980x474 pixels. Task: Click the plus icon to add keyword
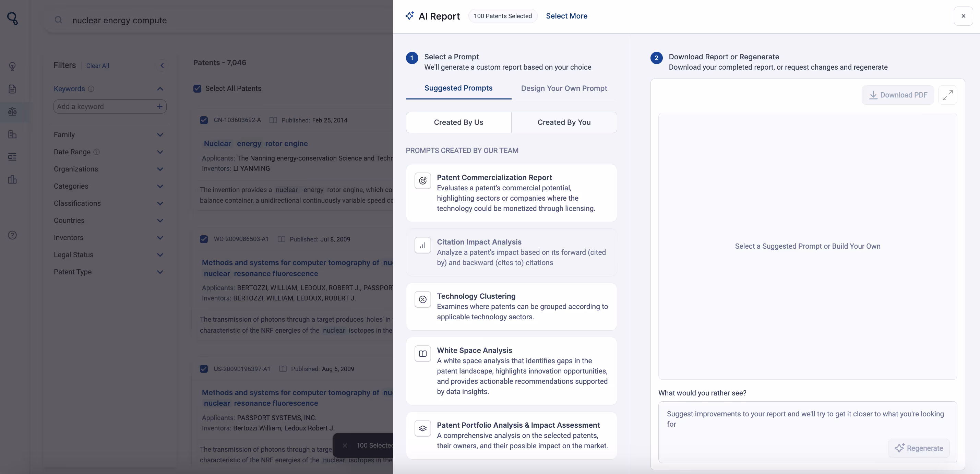point(159,107)
